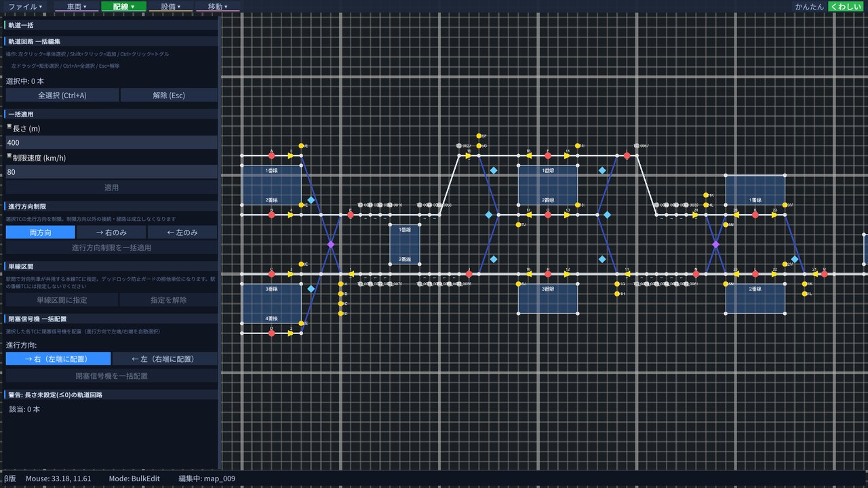Open the ファイル dropdown menu
The height and width of the screenshot is (488, 868).
pyautogui.click(x=25, y=6)
